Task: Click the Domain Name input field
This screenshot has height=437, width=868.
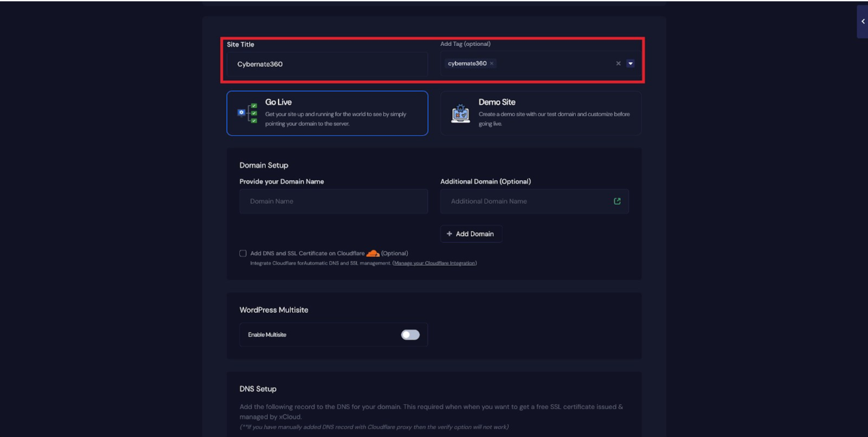Action: click(333, 201)
